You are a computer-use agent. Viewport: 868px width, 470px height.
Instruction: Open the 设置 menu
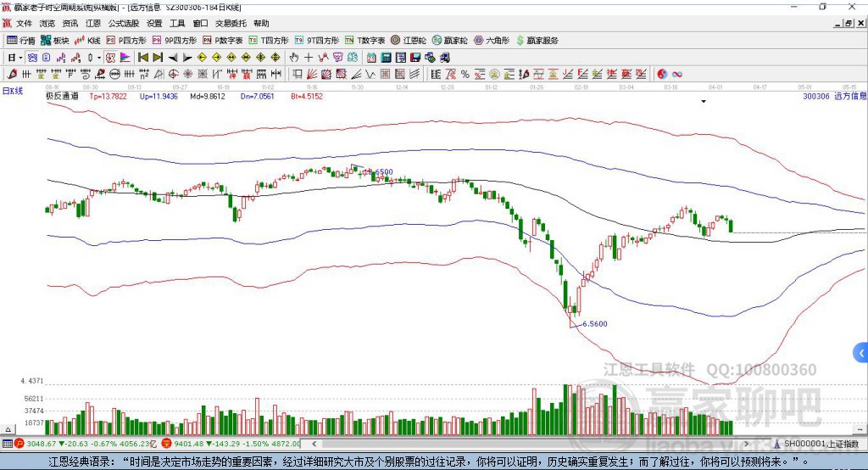(x=154, y=23)
